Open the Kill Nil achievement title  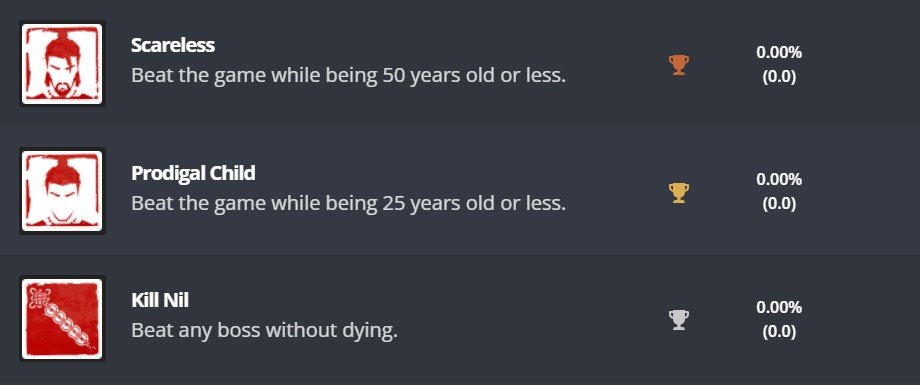pos(160,300)
